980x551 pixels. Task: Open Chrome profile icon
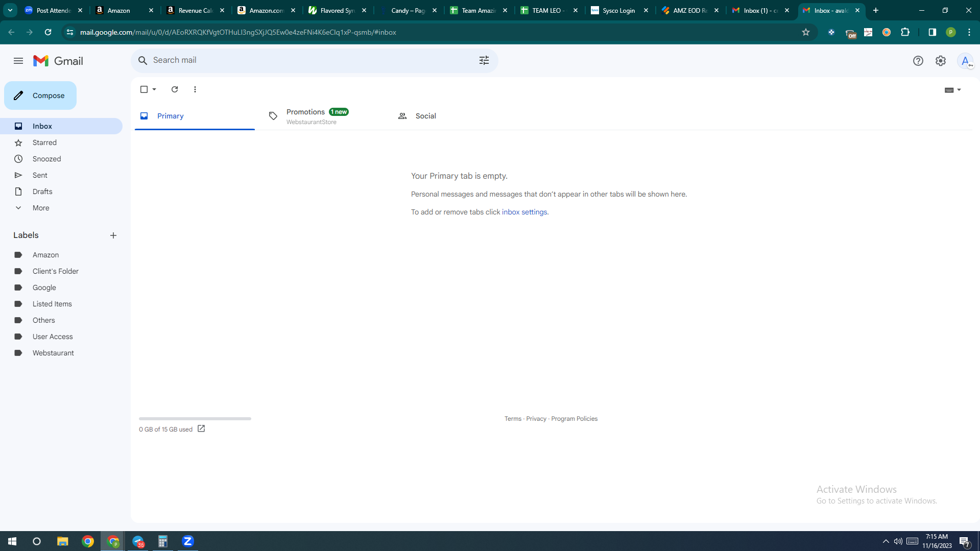[x=951, y=32]
